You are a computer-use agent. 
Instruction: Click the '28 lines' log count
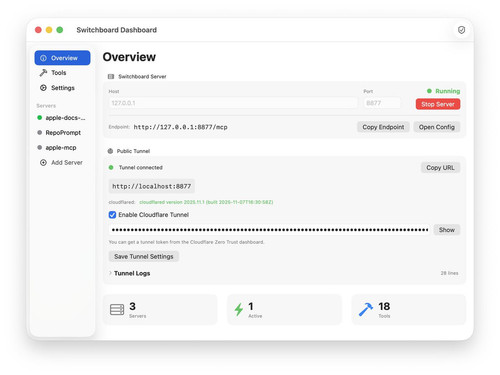coord(449,273)
